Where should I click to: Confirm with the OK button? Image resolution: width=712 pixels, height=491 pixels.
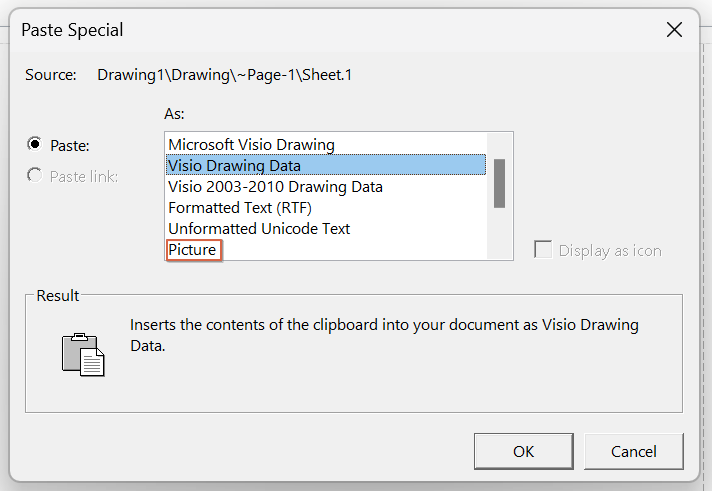(524, 451)
